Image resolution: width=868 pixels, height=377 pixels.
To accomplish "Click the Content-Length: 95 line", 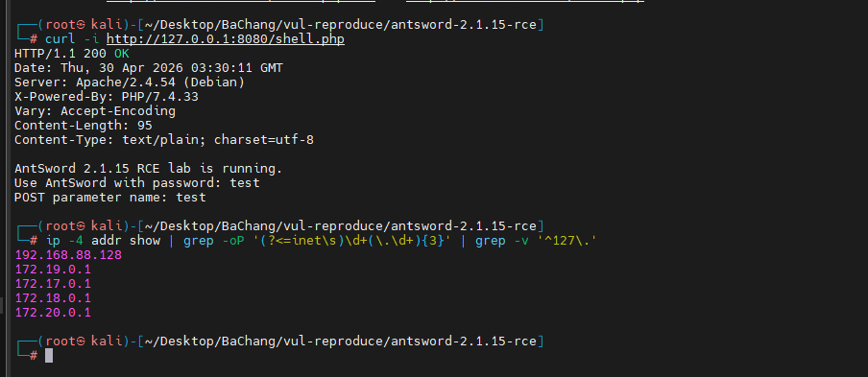I will 83,126.
